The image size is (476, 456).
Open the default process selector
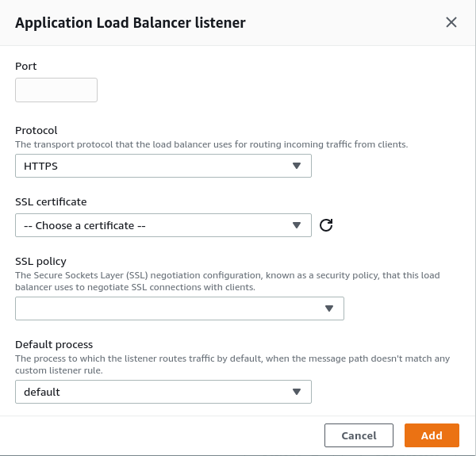coord(163,392)
